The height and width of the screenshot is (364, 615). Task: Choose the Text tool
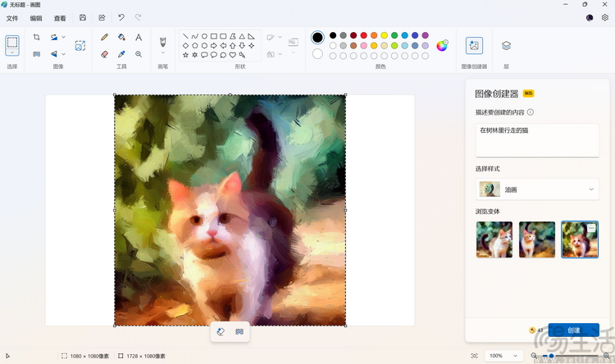(139, 37)
